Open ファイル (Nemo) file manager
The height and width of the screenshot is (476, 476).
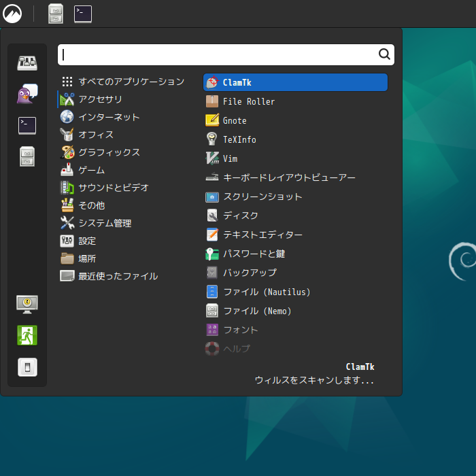coord(257,311)
